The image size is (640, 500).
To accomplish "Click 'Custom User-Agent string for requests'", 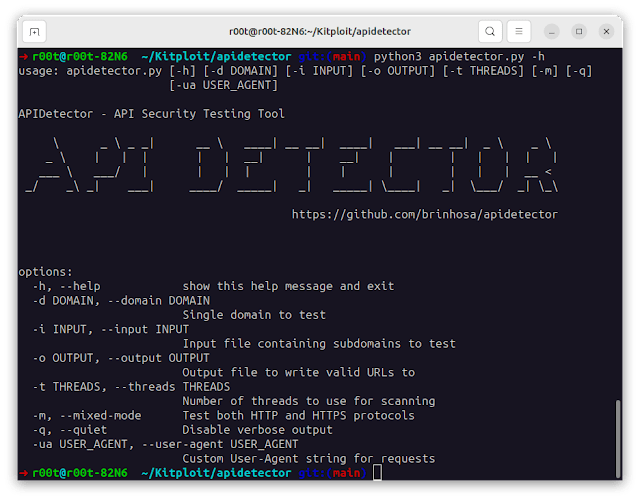I will (x=309, y=458).
